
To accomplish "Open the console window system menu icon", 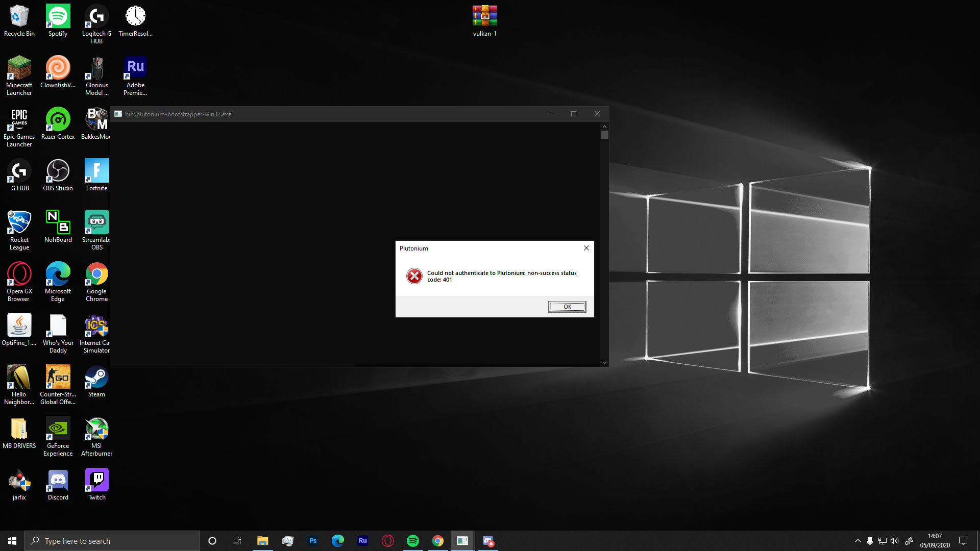I will (x=118, y=114).
